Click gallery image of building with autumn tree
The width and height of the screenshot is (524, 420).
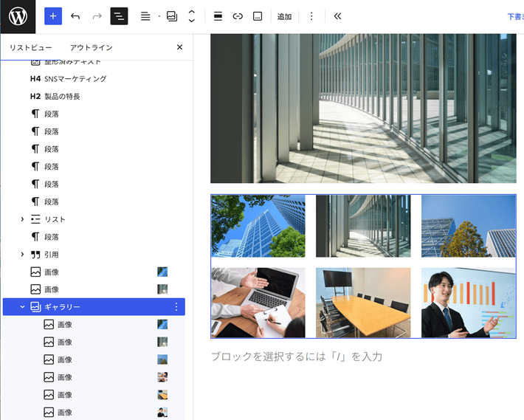469,226
